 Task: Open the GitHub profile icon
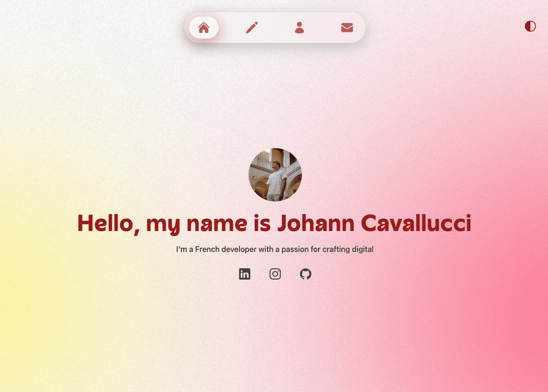click(306, 274)
